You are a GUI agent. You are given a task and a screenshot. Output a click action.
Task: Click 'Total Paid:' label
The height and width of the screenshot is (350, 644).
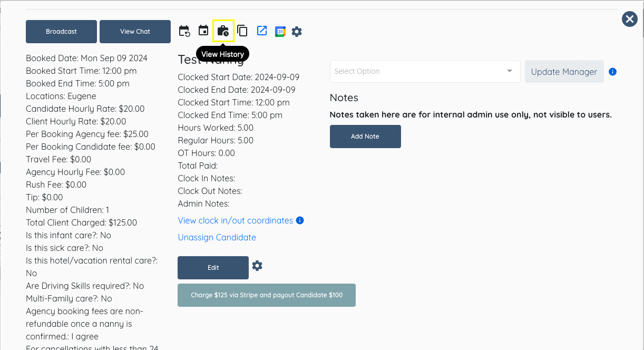198,166
